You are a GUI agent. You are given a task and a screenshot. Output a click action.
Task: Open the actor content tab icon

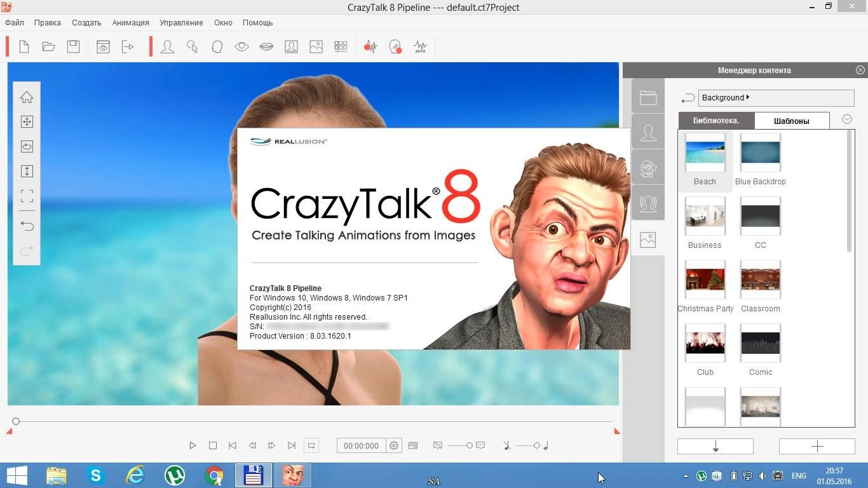648,133
